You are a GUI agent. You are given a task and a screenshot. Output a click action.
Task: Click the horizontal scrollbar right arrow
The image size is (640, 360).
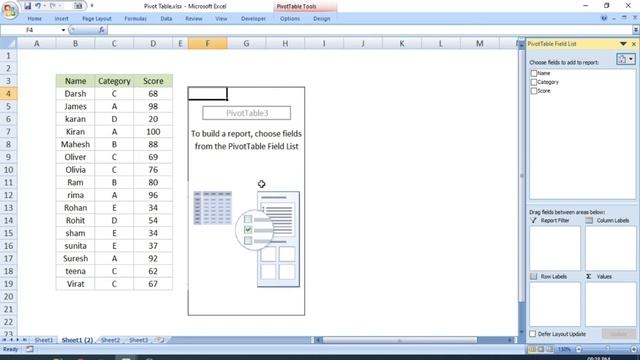click(x=510, y=340)
